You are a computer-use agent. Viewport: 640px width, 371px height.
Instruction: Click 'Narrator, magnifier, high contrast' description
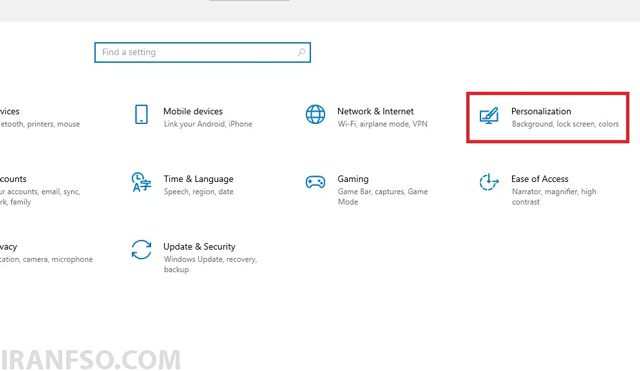pyautogui.click(x=554, y=197)
